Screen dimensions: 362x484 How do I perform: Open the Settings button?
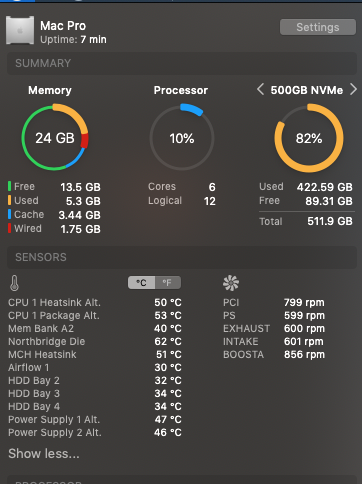(318, 27)
